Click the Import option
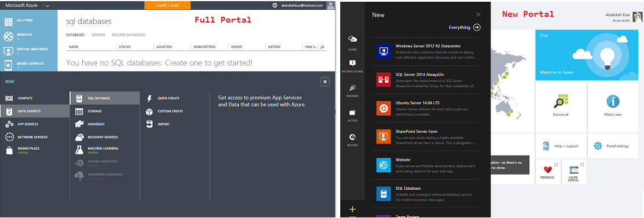The image size is (644, 218). tap(158, 124)
